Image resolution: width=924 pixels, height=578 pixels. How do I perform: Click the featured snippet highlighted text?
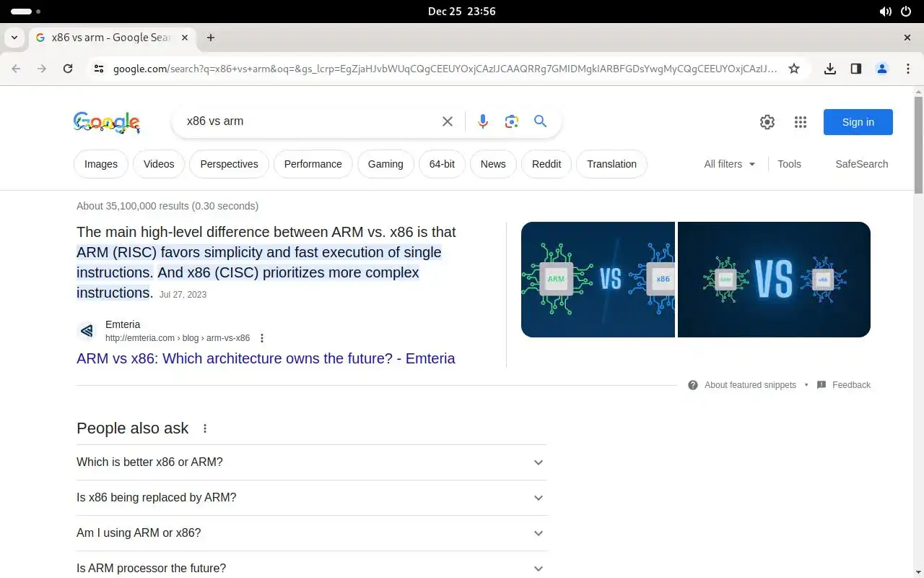[x=258, y=272]
